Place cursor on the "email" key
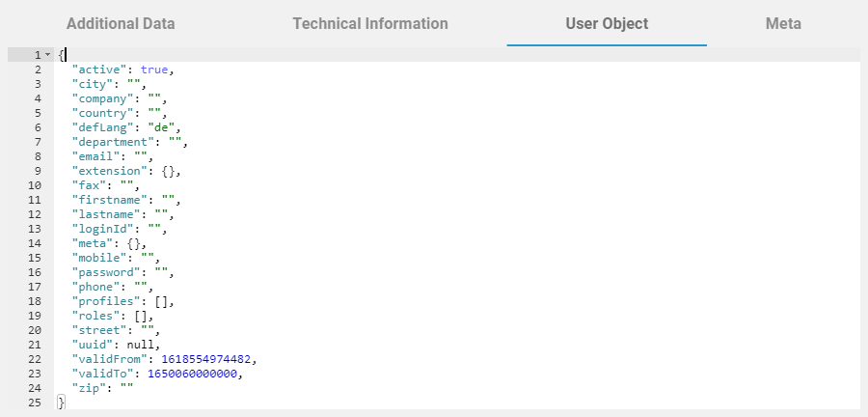The height and width of the screenshot is (417, 868). coord(95,156)
